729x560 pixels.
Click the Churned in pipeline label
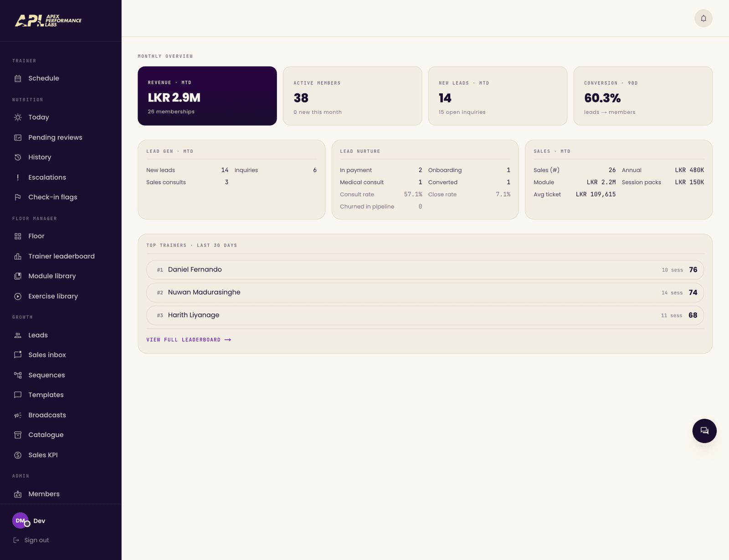point(367,207)
